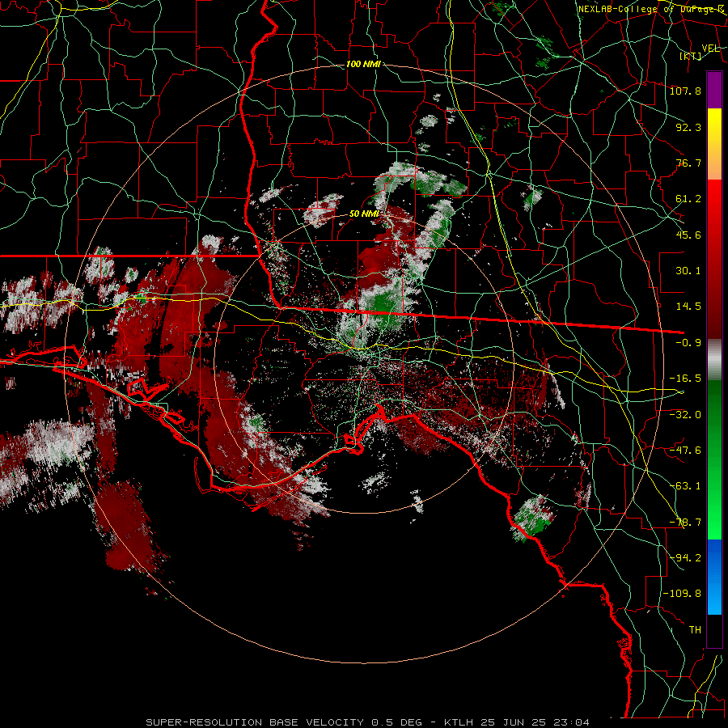Click the gray-white color bar segment
Image resolution: width=728 pixels, height=728 pixels.
click(714, 360)
